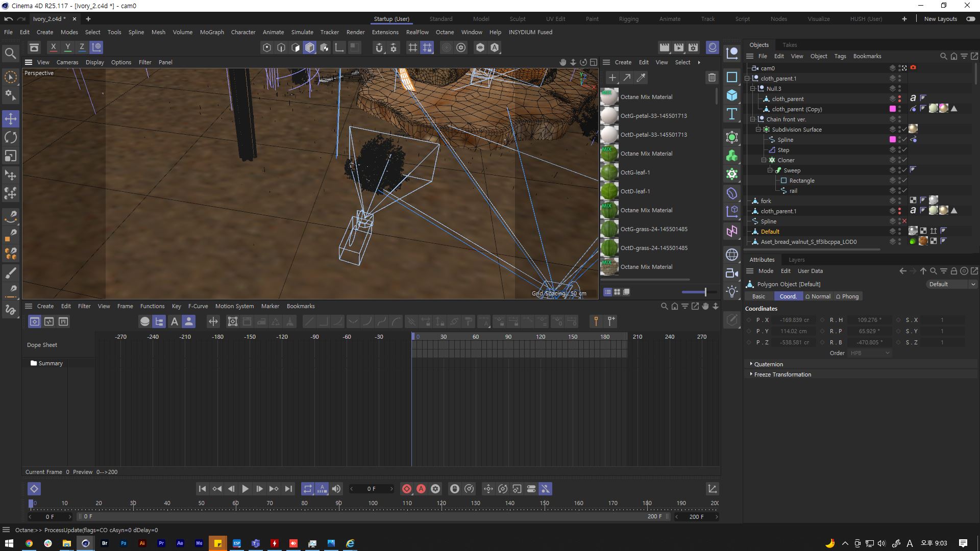Toggle visibility dots for cam0 object
The width and height of the screenshot is (980, 551).
coord(900,68)
